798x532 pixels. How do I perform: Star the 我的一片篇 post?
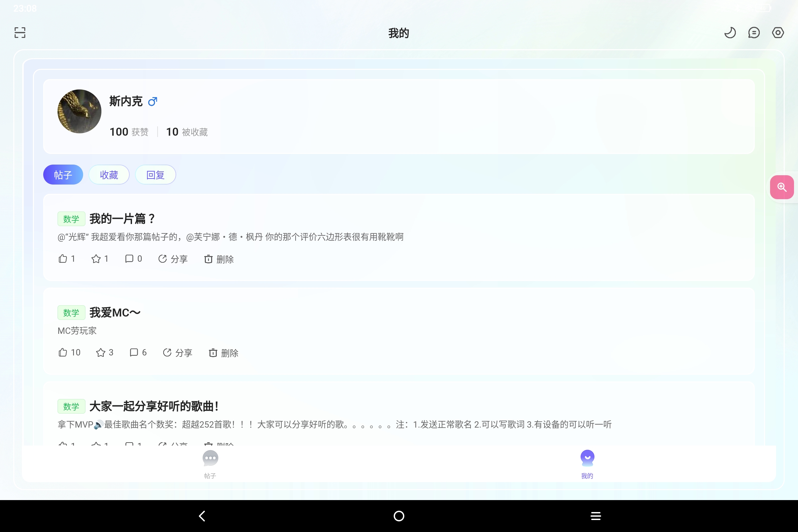[x=99, y=259]
